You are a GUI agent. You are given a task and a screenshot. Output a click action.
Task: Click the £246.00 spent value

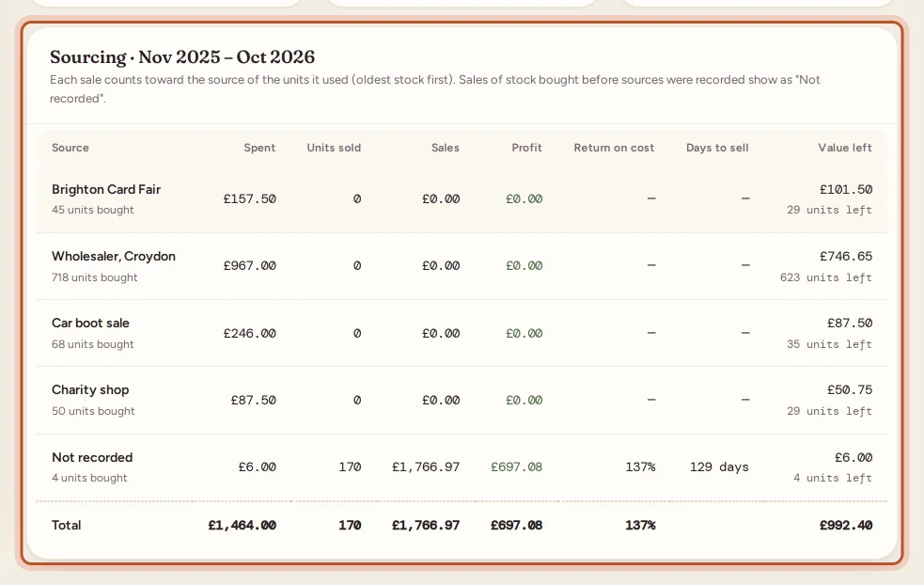pyautogui.click(x=250, y=334)
